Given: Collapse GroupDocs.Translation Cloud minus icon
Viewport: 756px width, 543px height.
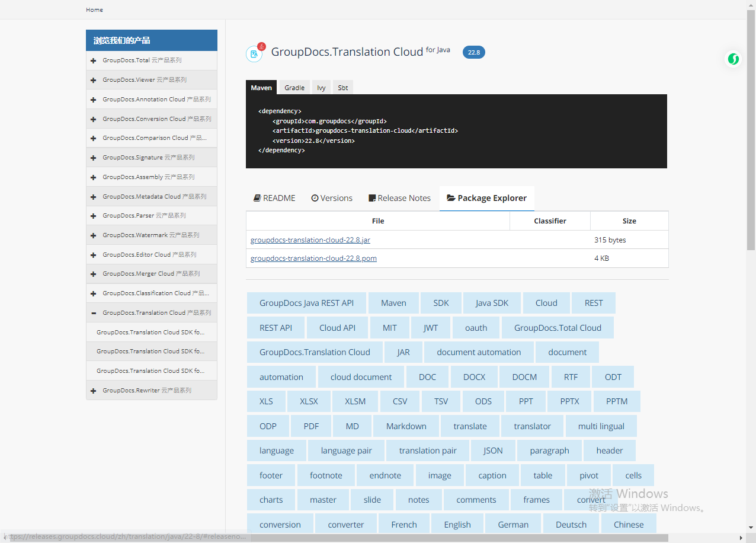Looking at the screenshot, I should (93, 313).
